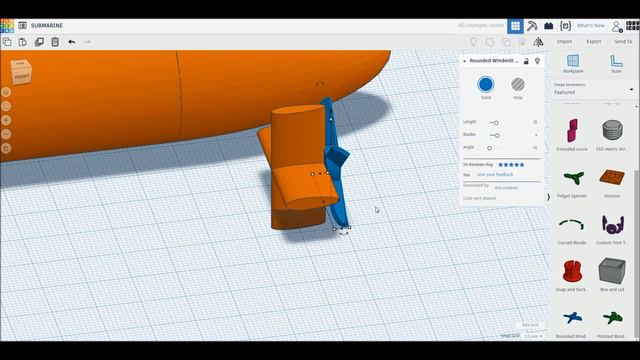The height and width of the screenshot is (360, 640).
Task: Adjust the Blades slider handle
Action: (x=497, y=135)
